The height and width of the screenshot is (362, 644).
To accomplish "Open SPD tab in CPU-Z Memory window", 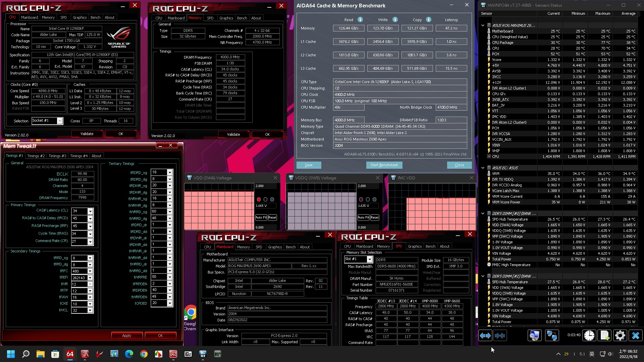I will pyautogui.click(x=210, y=18).
